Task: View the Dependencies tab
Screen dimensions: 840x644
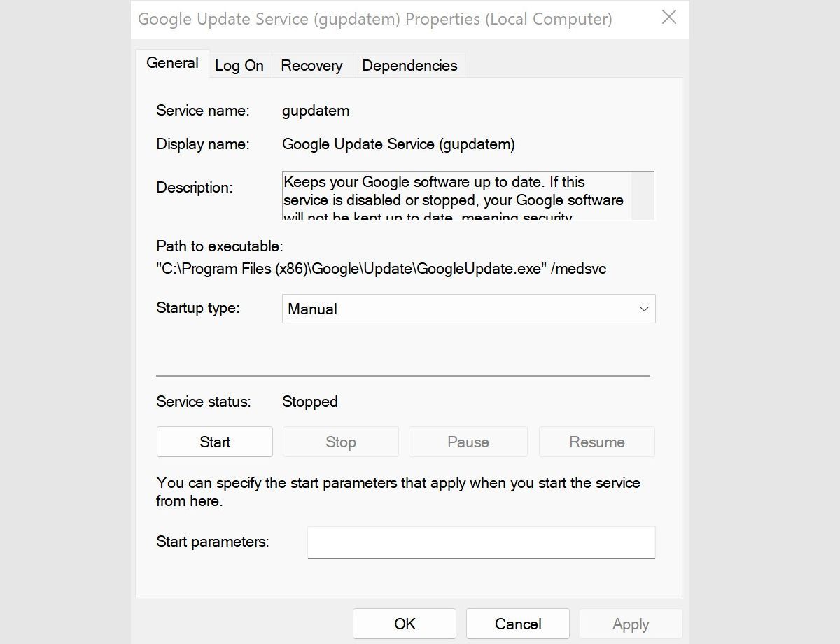Action: tap(409, 65)
